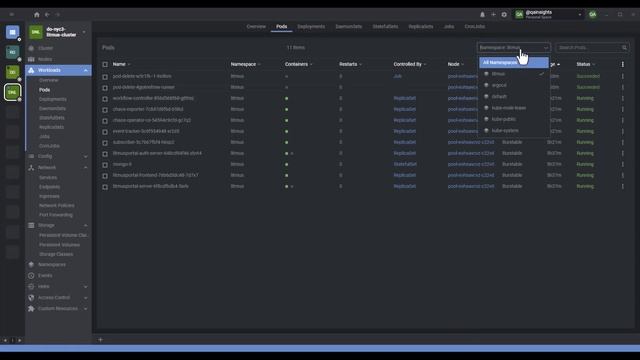Select the highlighted DNL cluster in hotbar
640x360 pixels.
[x=12, y=92]
